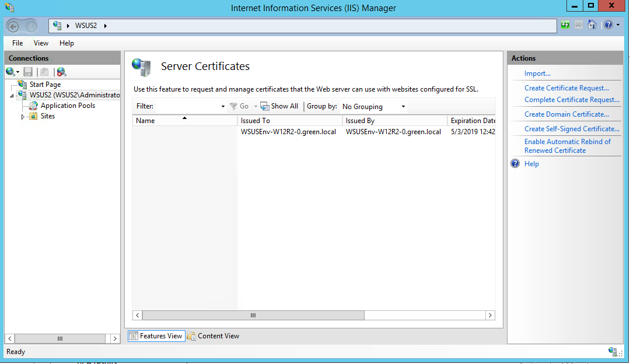Click the Import... action link

[537, 73]
